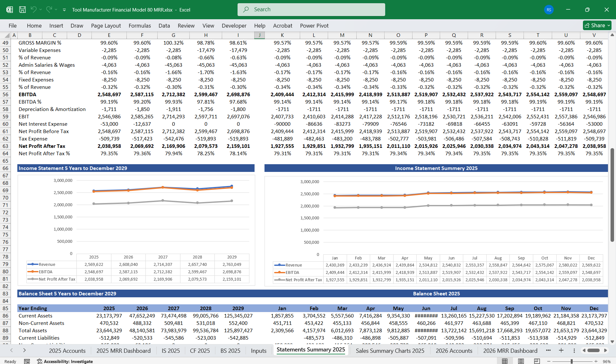Click the Save icon in Quick Access Toolbar
The width and height of the screenshot is (616, 364).
coord(22,9)
